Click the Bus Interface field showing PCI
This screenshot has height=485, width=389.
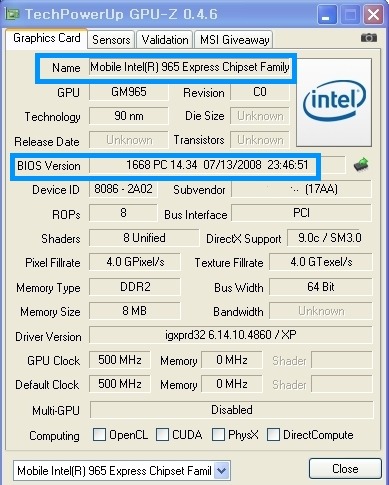(x=301, y=213)
